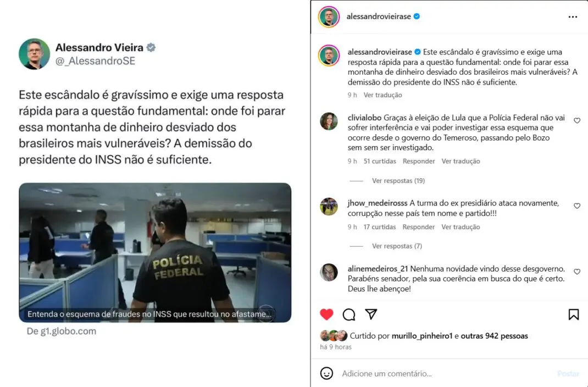The image size is (588, 387).
Task: Open the three-dot more options menu
Action: (x=573, y=17)
